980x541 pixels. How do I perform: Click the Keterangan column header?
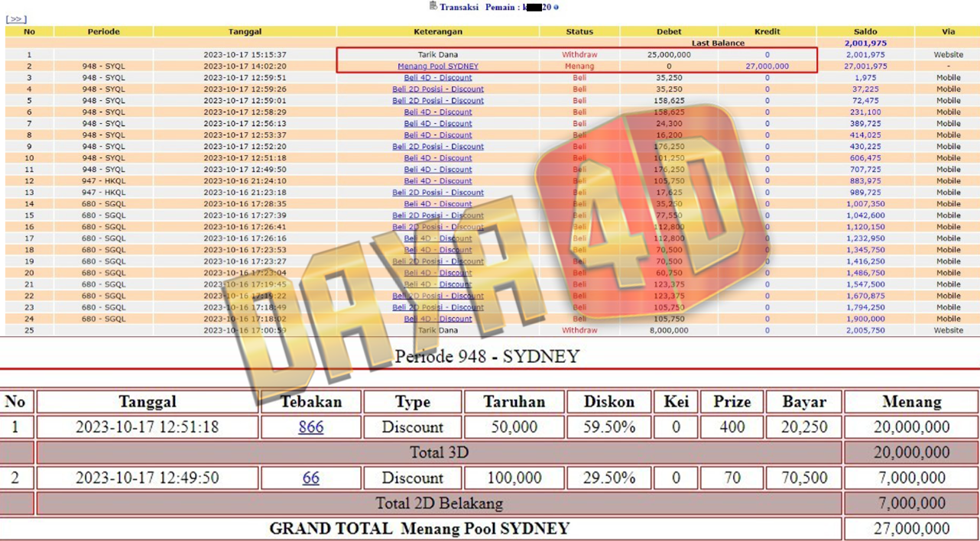coord(437,32)
